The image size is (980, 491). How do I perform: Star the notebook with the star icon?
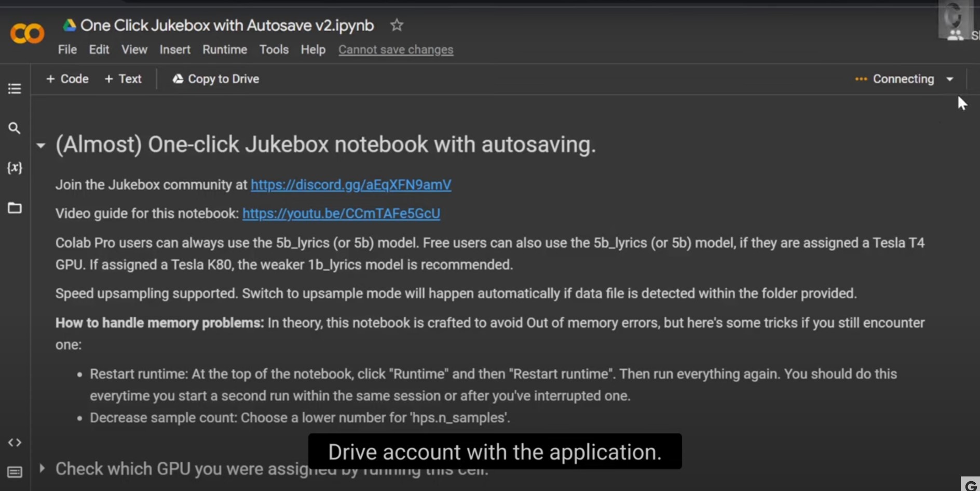(x=397, y=25)
